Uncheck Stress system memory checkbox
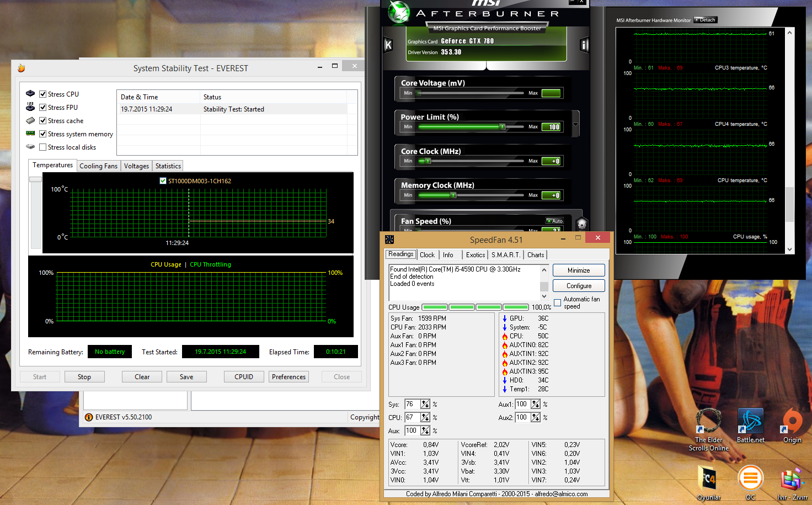Image resolution: width=812 pixels, height=505 pixels. tap(42, 134)
